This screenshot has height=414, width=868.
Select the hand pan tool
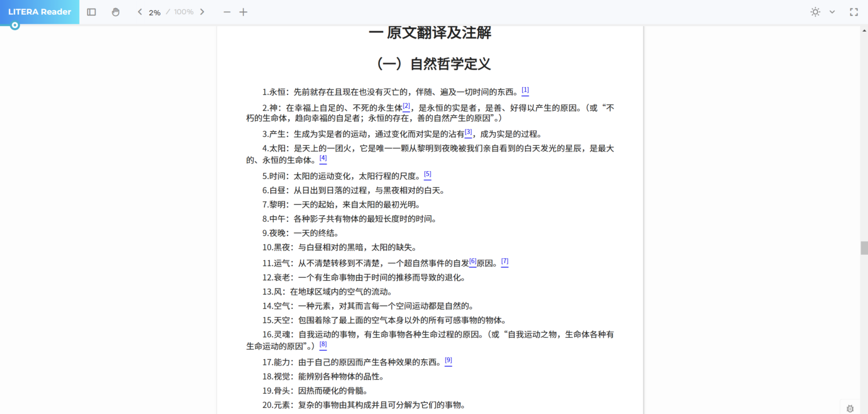pyautogui.click(x=115, y=11)
